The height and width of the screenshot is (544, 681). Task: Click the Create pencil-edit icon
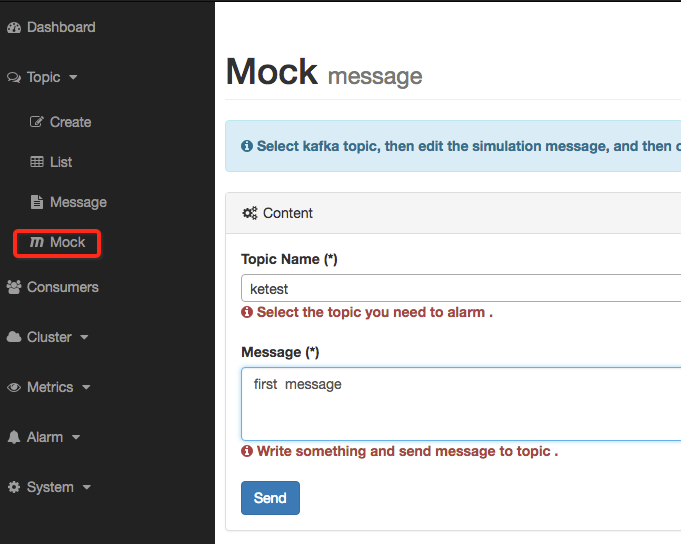coord(36,122)
